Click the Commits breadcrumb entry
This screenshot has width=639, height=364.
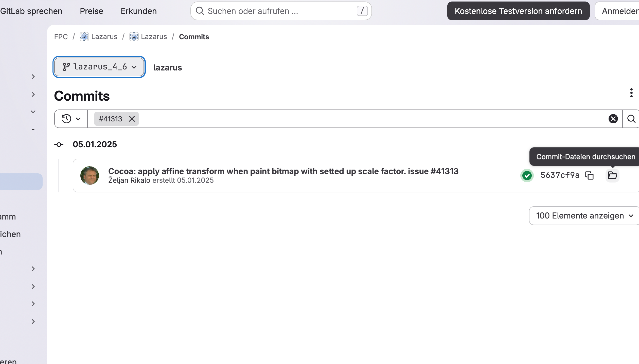[x=194, y=37]
